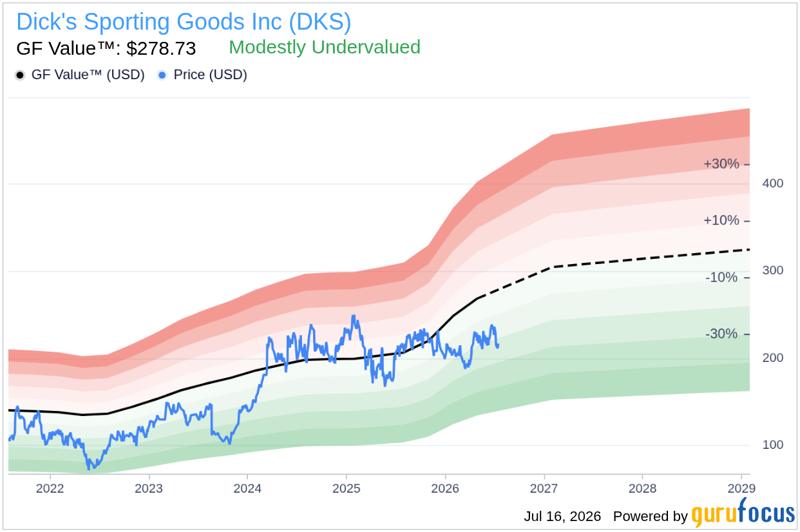The width and height of the screenshot is (800, 532).
Task: Click the 2024 x-axis label
Action: coord(247,488)
